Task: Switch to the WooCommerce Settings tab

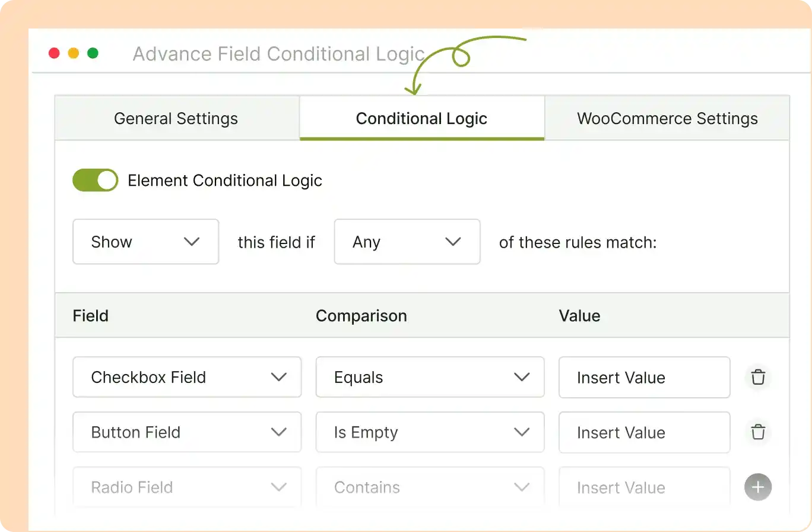Action: point(667,118)
